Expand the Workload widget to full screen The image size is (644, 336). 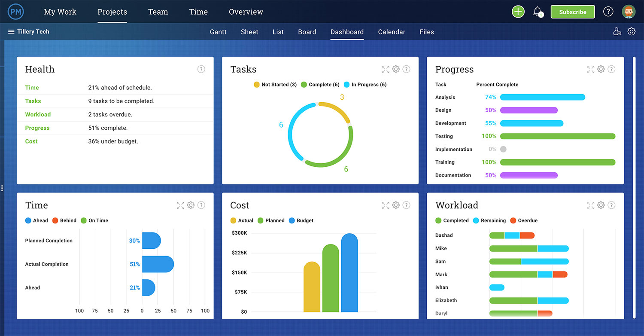pos(590,205)
